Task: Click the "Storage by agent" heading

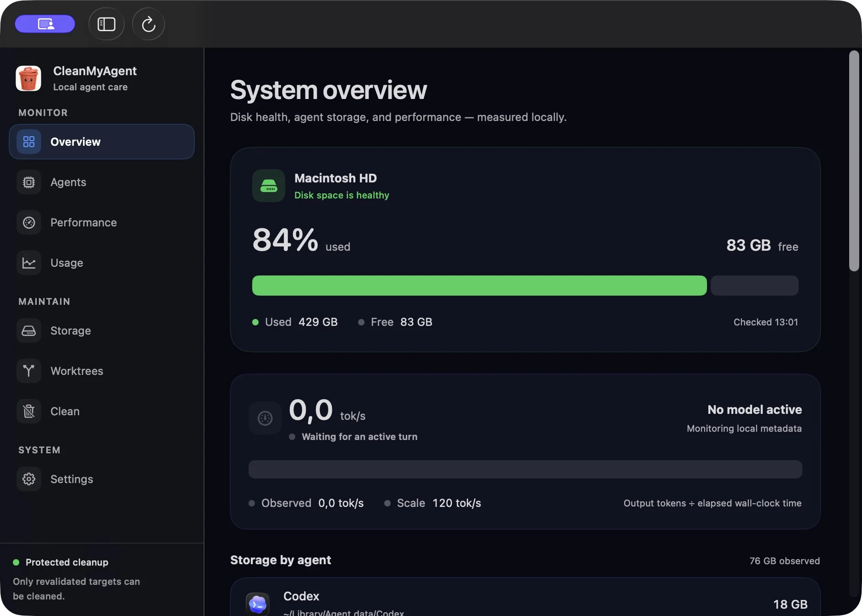Action: point(281,560)
